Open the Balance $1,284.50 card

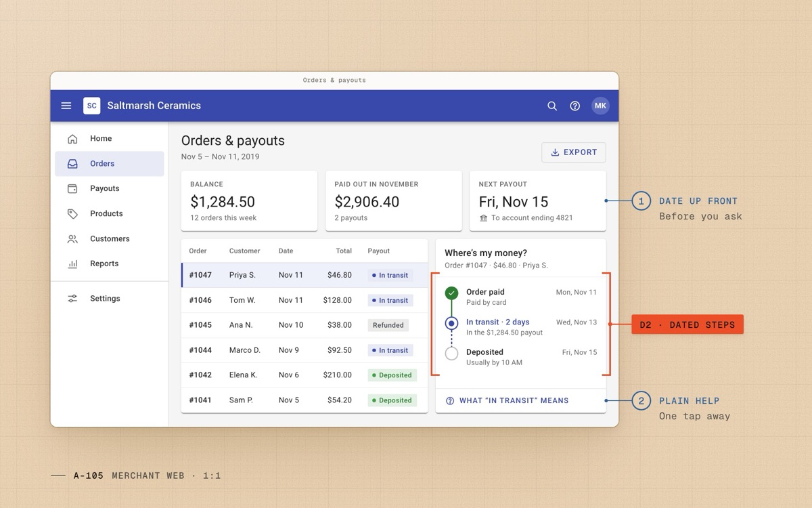tap(249, 201)
